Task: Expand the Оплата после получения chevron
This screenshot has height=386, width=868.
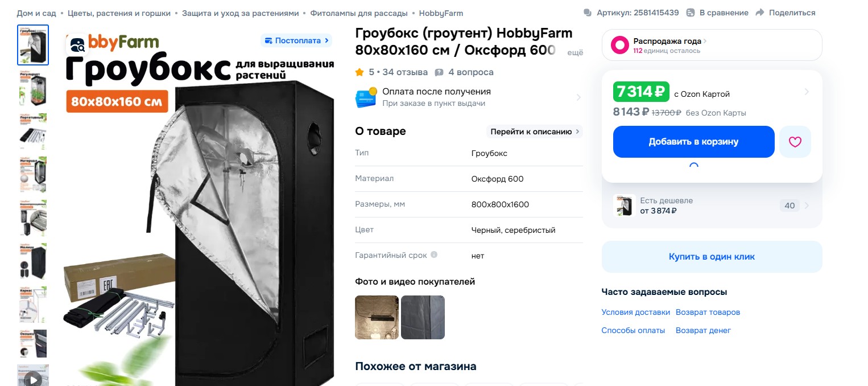Action: (578, 97)
